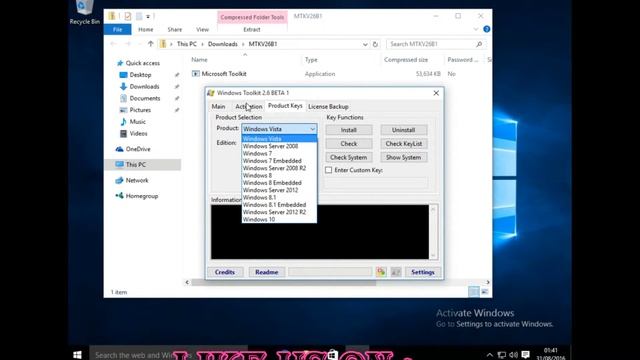Click the Microsoft Toolkit application file icon
The width and height of the screenshot is (640, 360).
click(x=196, y=74)
